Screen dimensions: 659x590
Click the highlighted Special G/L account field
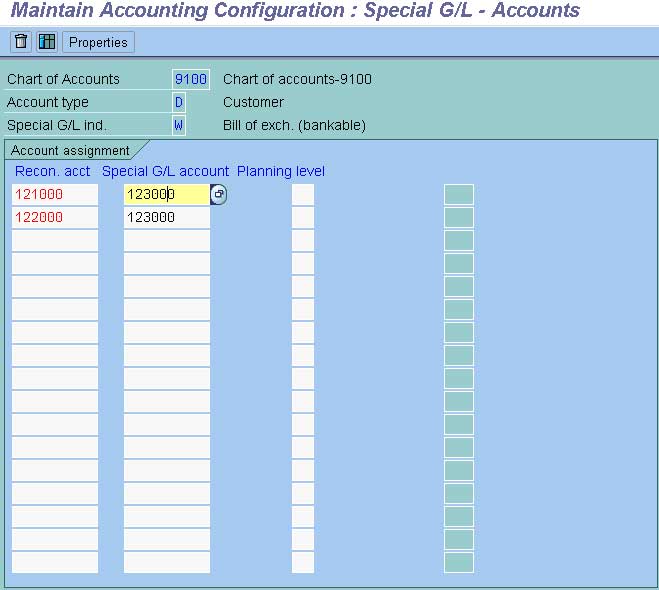[167, 194]
